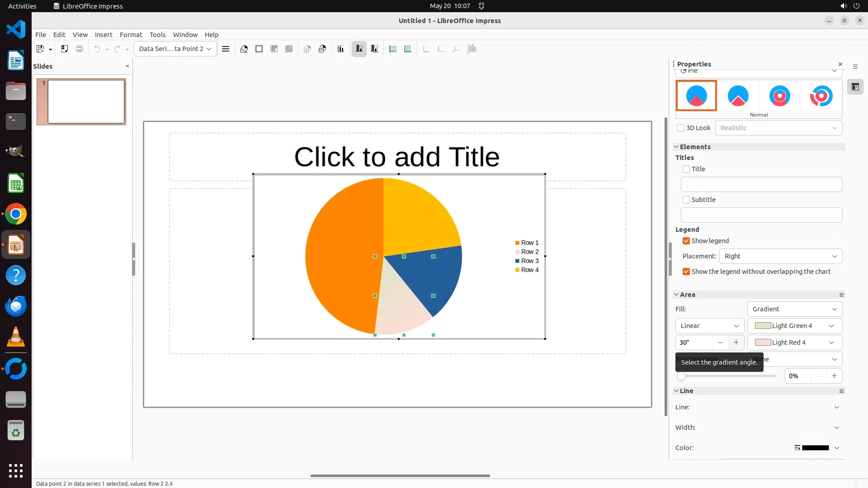Image resolution: width=868 pixels, height=488 pixels.
Task: Toggle the Legend On/Off toolbar icon
Action: click(x=359, y=49)
